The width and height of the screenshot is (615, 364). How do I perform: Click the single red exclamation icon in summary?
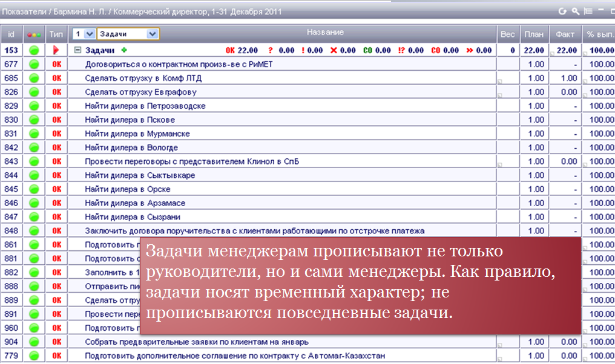[303, 50]
